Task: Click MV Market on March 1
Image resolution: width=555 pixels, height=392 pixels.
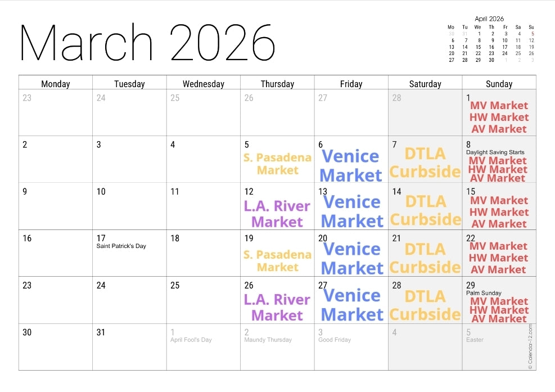Action: [x=499, y=106]
